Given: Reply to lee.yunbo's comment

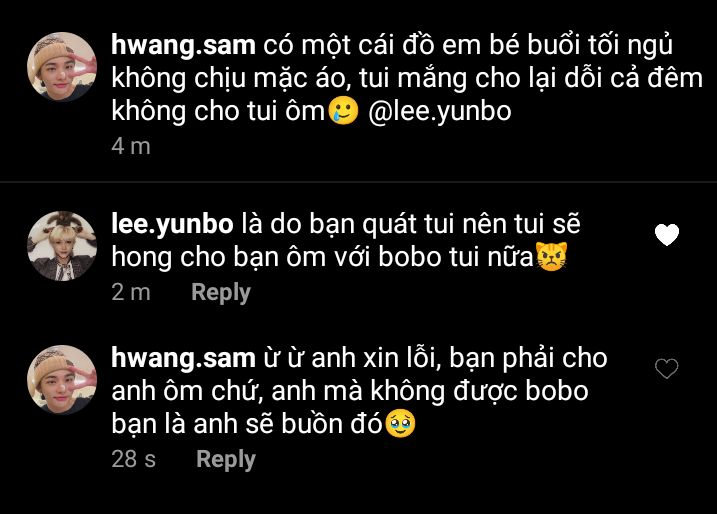Looking at the screenshot, I should coord(221,292).
